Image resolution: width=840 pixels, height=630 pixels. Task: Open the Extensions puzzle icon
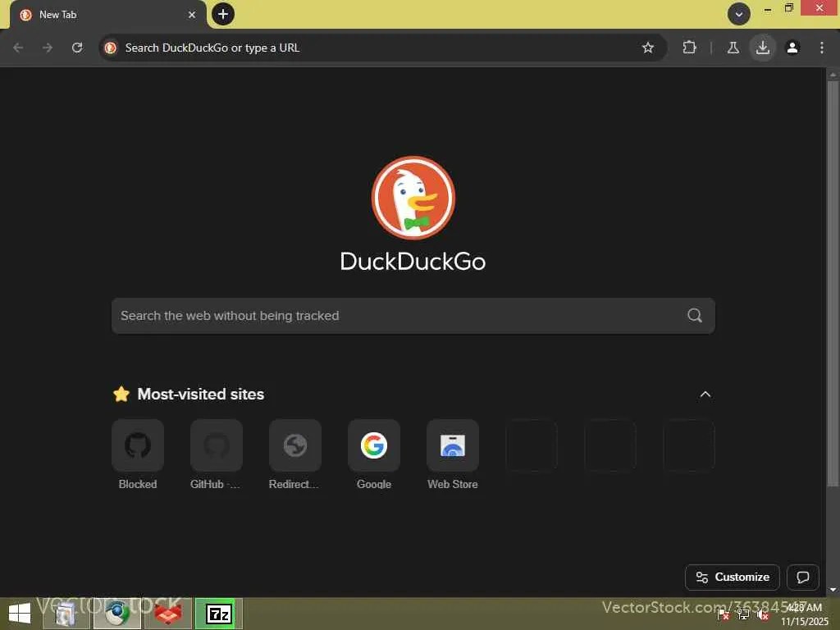[x=689, y=48]
